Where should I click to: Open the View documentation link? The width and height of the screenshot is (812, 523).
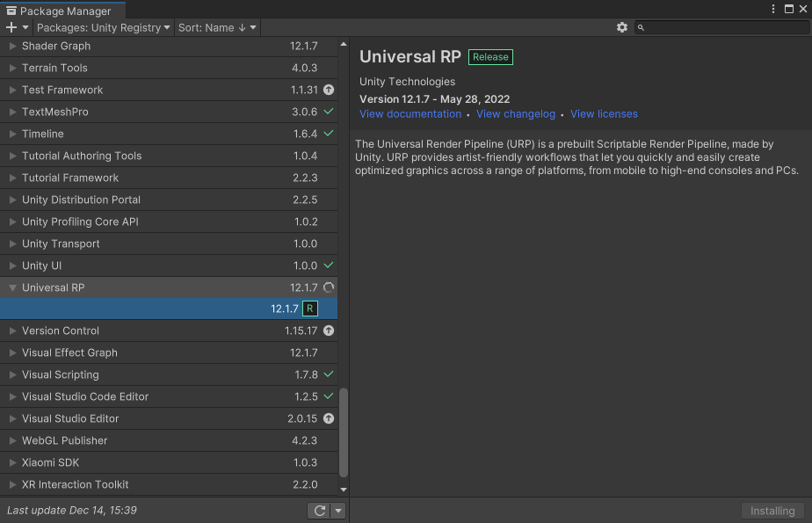click(x=410, y=114)
